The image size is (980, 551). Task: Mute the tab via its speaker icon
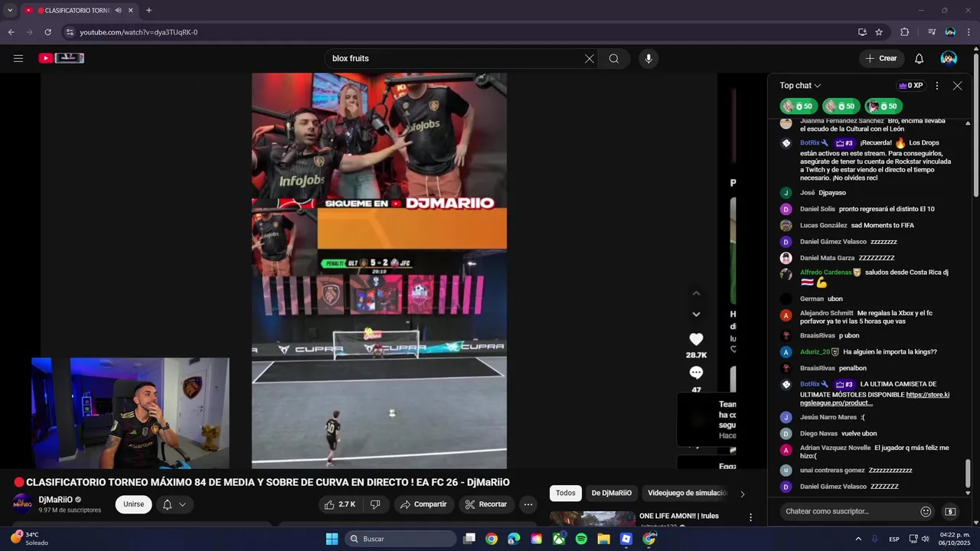click(x=118, y=10)
